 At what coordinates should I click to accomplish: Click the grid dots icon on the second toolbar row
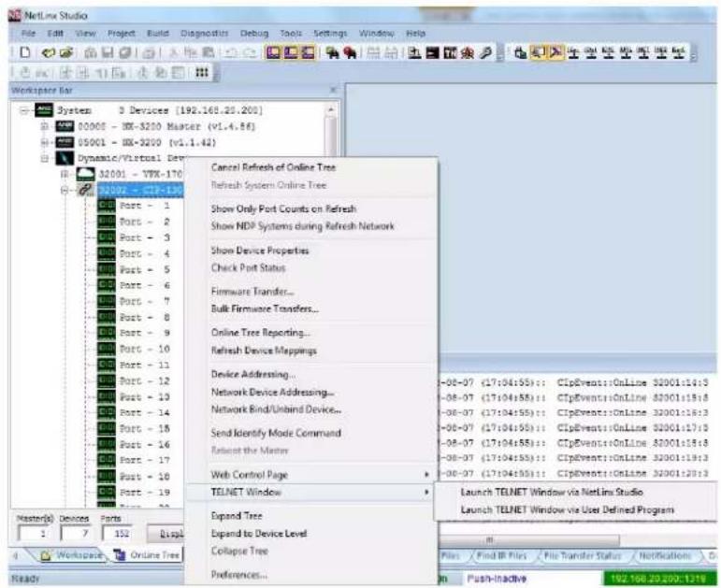202,73
